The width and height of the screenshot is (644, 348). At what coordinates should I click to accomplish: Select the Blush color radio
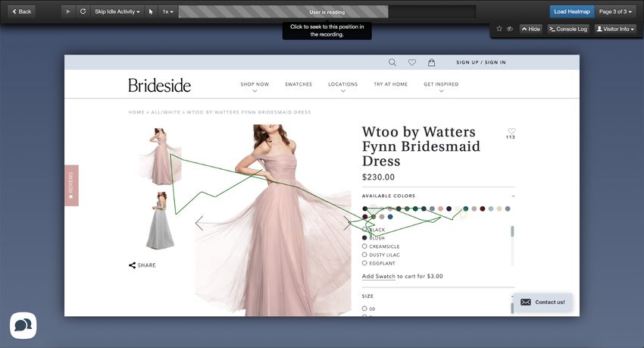click(364, 238)
